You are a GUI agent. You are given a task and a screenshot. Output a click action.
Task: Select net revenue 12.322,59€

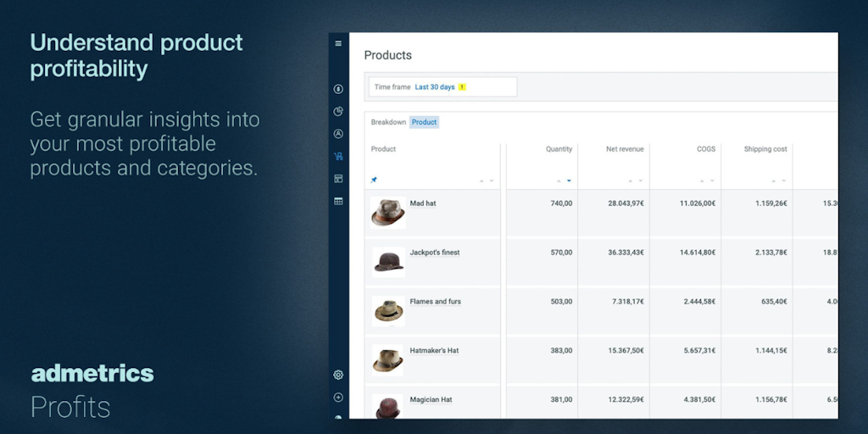point(626,400)
